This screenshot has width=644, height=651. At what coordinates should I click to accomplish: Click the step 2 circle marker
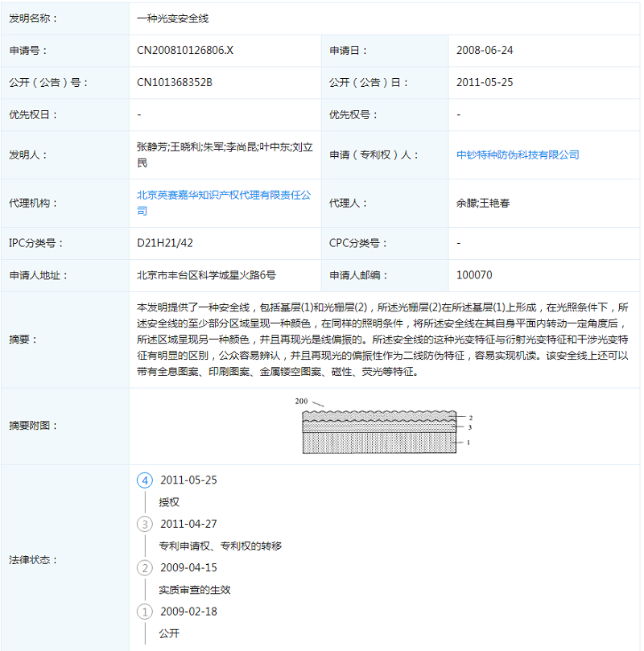pyautogui.click(x=145, y=567)
